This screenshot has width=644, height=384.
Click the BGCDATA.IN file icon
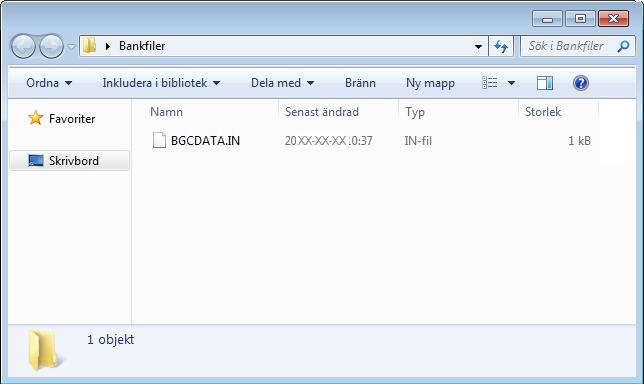click(159, 140)
